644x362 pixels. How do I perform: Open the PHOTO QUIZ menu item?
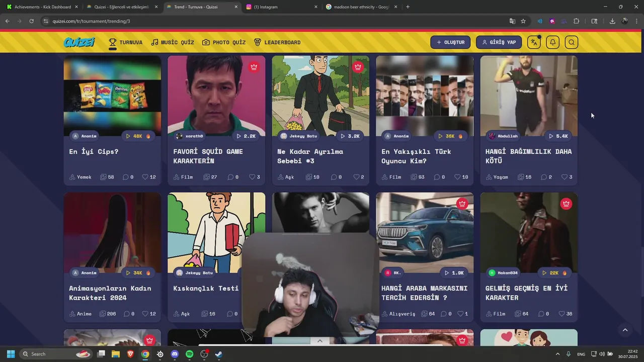pos(224,42)
